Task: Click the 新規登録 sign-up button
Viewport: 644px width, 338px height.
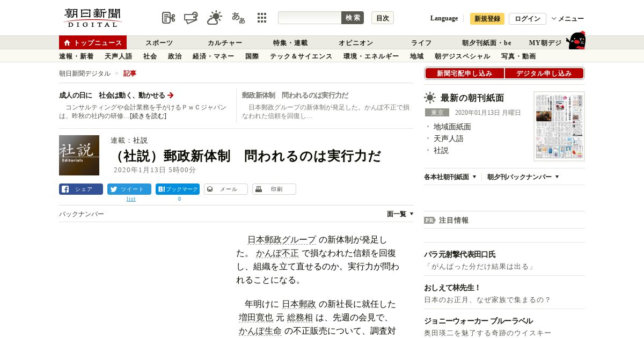Action: pyautogui.click(x=487, y=19)
